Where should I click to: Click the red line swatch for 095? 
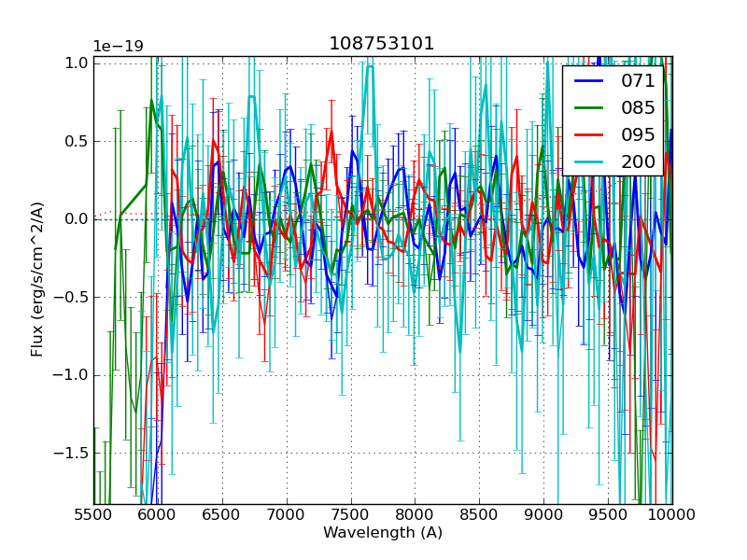[x=588, y=134]
